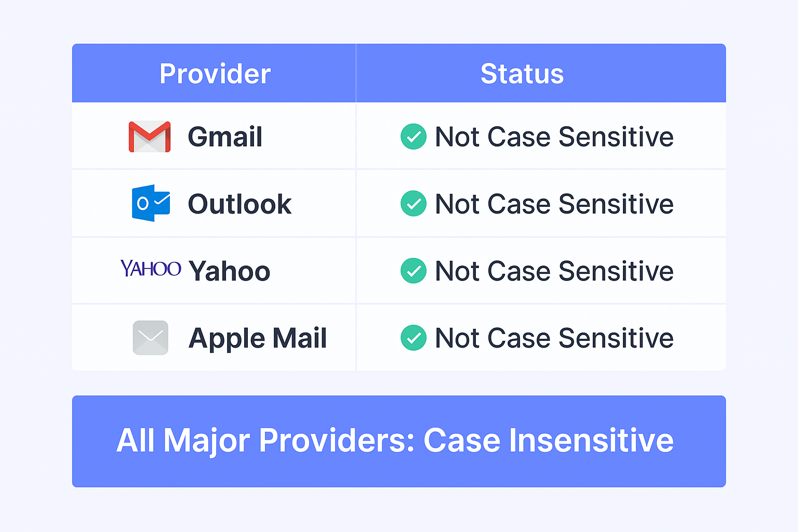
Task: Click Not Case Sensitive text for Yahoo
Action: (x=554, y=271)
